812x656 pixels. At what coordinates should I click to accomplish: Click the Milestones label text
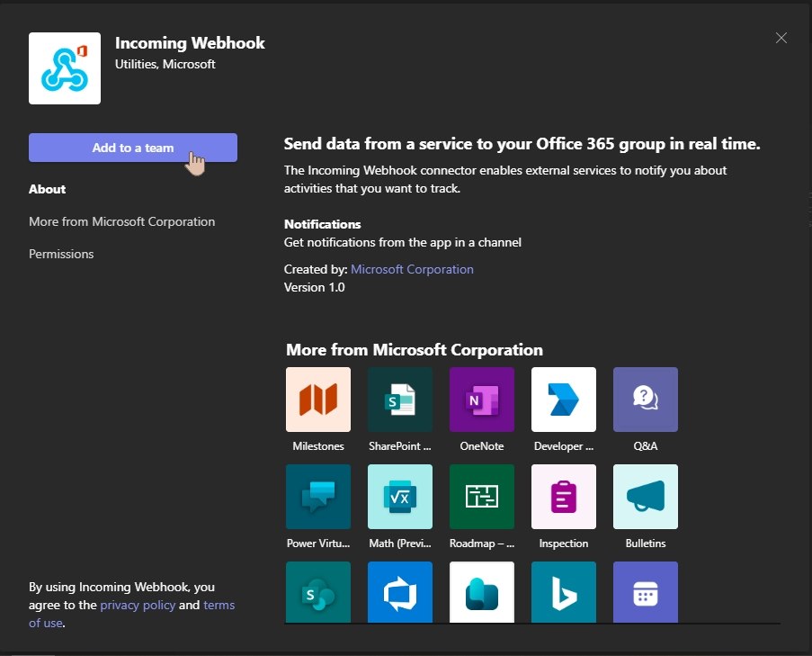(318, 446)
